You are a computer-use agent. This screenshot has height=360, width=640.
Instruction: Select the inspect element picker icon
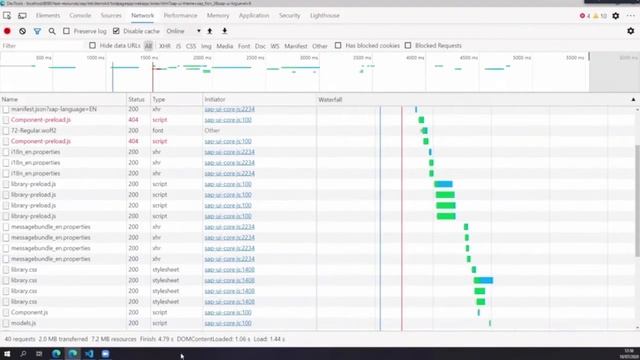point(7,16)
